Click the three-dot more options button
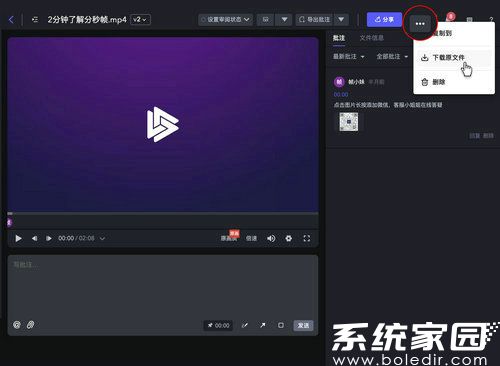Image resolution: width=500 pixels, height=366 pixels. click(x=420, y=24)
